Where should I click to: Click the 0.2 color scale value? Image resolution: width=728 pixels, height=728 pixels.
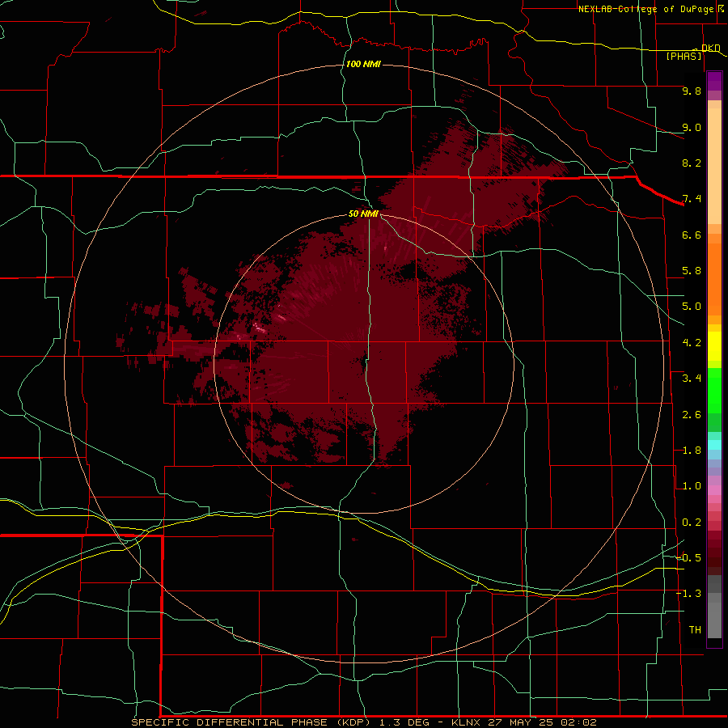pyautogui.click(x=692, y=523)
